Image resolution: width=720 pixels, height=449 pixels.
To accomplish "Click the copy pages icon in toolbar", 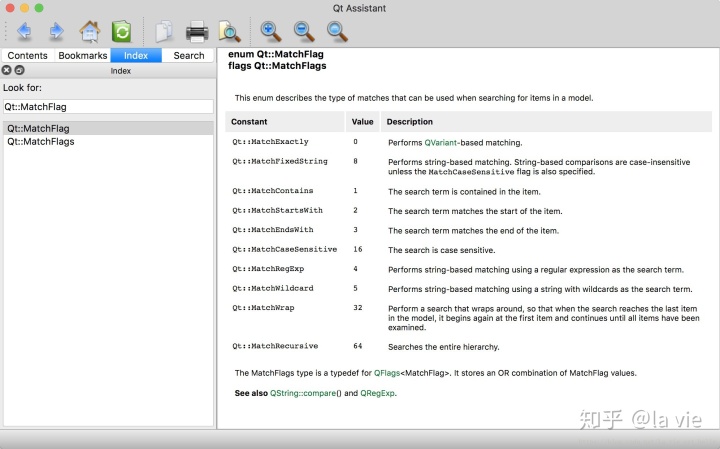I will tap(164, 32).
